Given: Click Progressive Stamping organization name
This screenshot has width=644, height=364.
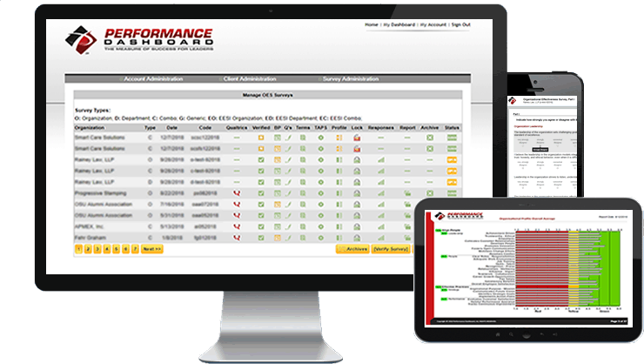Looking at the screenshot, I should pyautogui.click(x=101, y=193).
